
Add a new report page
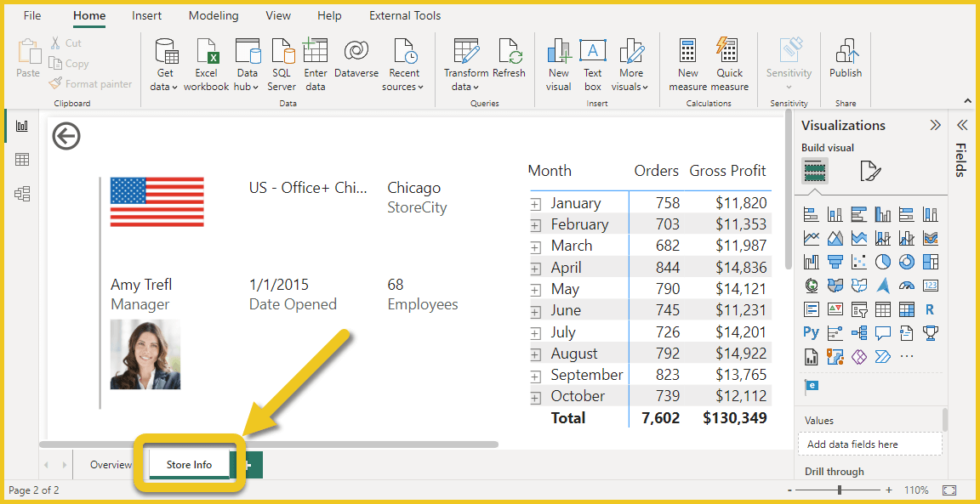point(249,465)
